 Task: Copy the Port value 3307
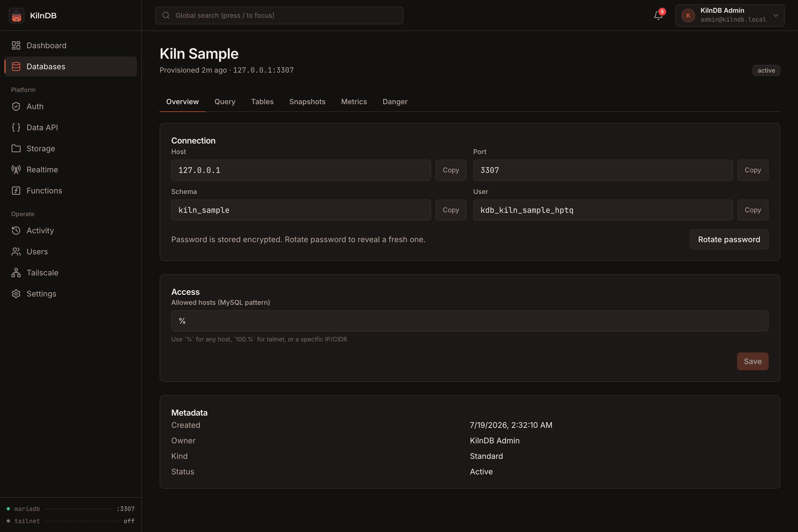click(753, 170)
